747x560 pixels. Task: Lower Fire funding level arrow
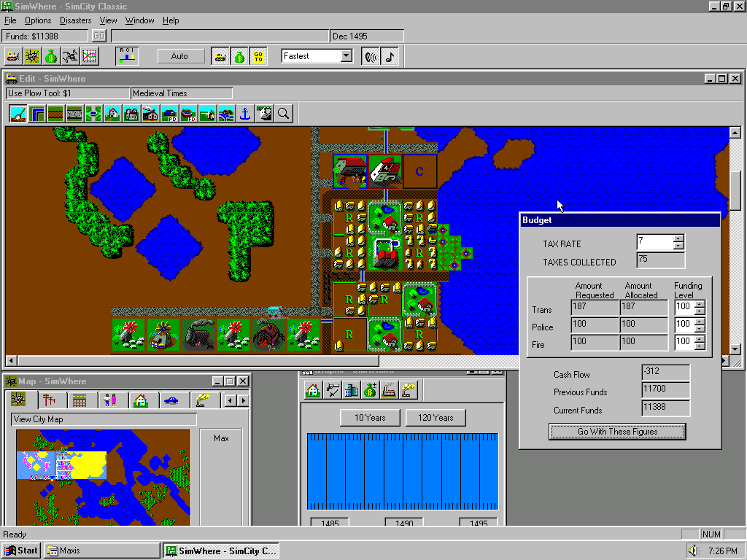700,346
